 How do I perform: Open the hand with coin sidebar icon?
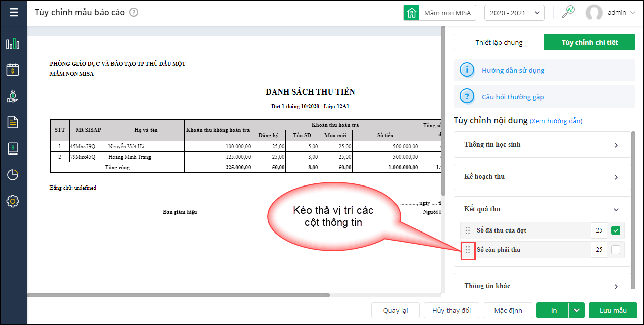click(x=13, y=96)
